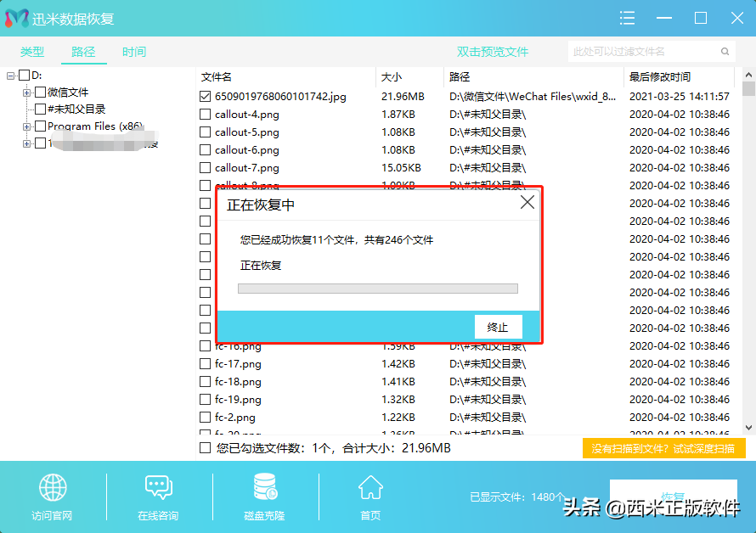Screen dimensions: 756x533
Task: Check the fc-18.png checkbox
Action: click(x=205, y=382)
